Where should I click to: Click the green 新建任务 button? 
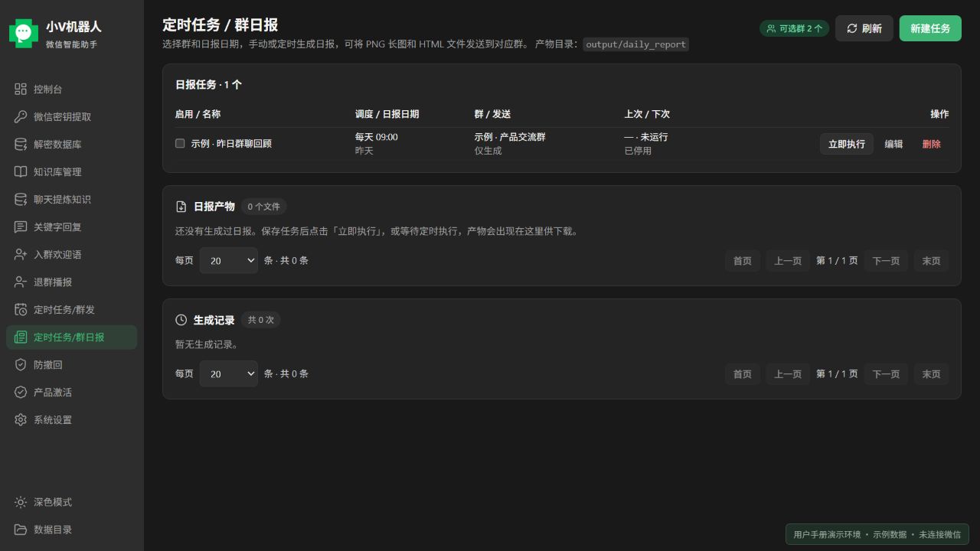tap(930, 28)
